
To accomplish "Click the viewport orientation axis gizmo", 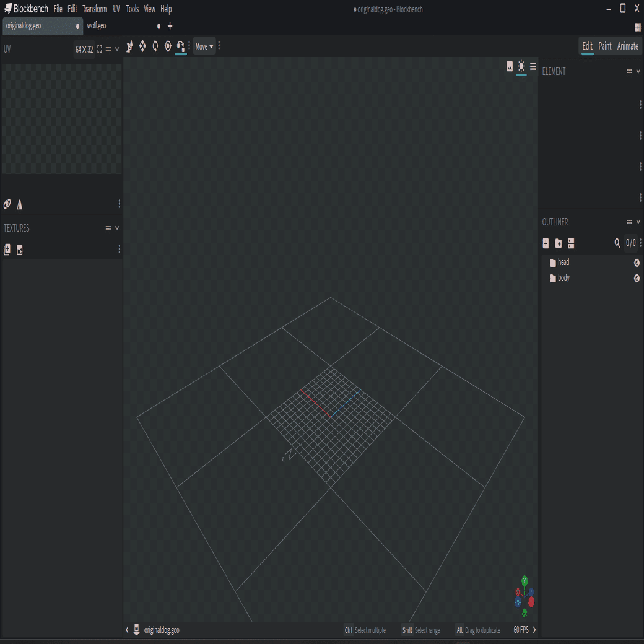I will click(524, 597).
